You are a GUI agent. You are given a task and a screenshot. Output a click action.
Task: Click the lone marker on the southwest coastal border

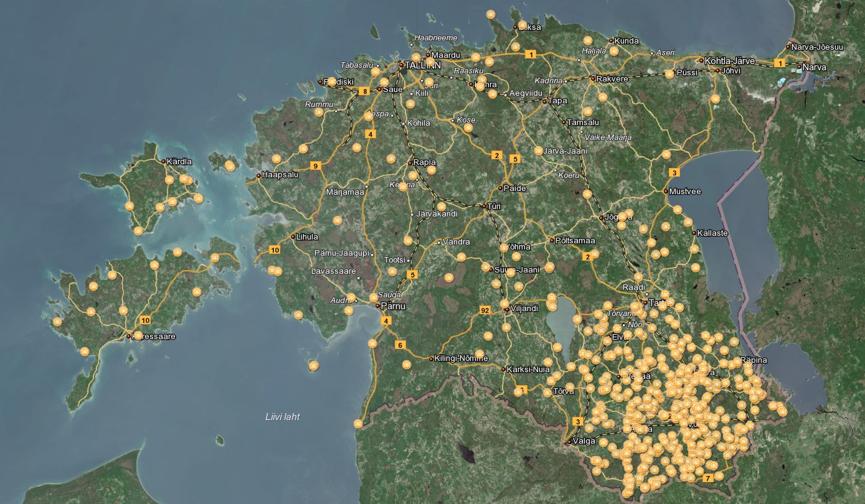pos(358,424)
